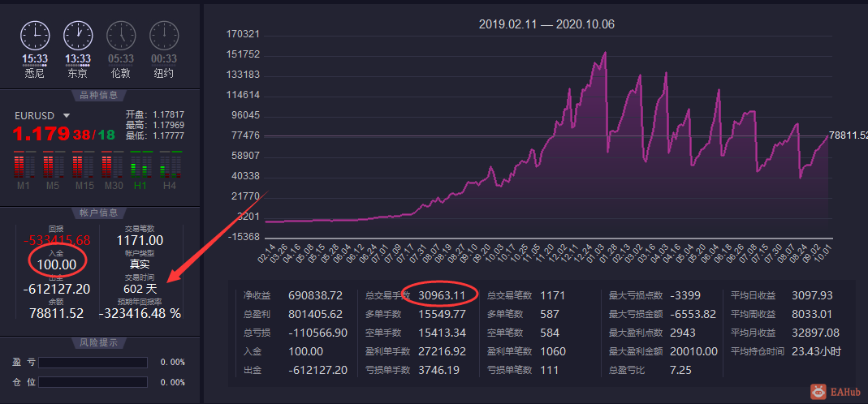Click the 总盈亏比 value 7.25
Screen dimensions: 868x404
pyautogui.click(x=680, y=370)
